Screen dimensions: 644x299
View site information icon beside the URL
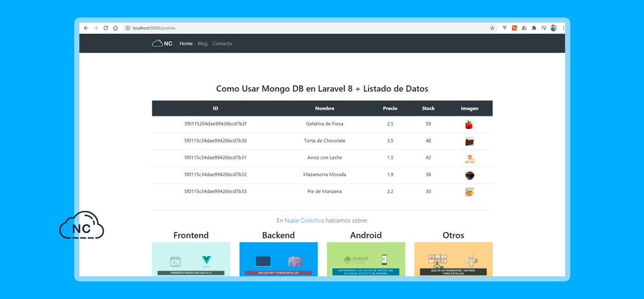[x=127, y=28]
